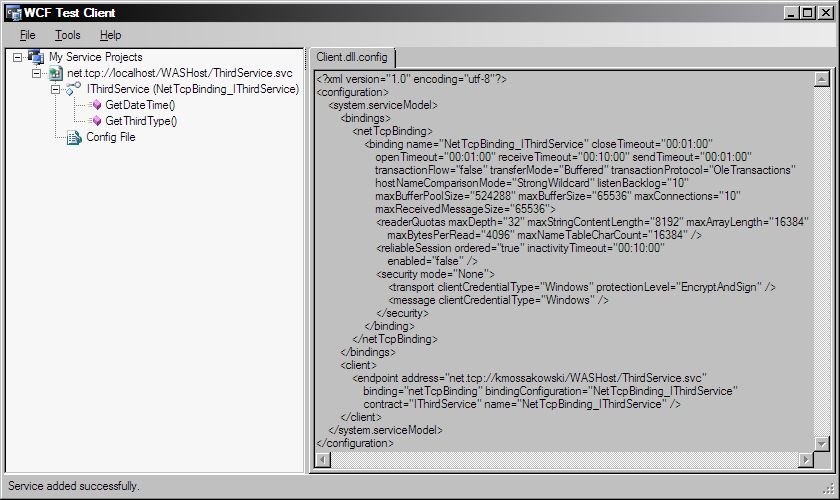
Task: Close the WCF Test Client window
Action: point(826,13)
